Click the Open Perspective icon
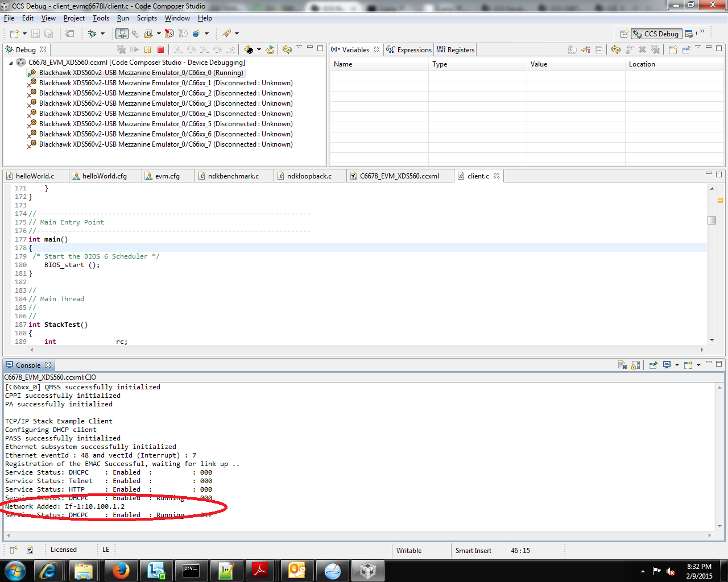The image size is (728, 582). click(624, 34)
